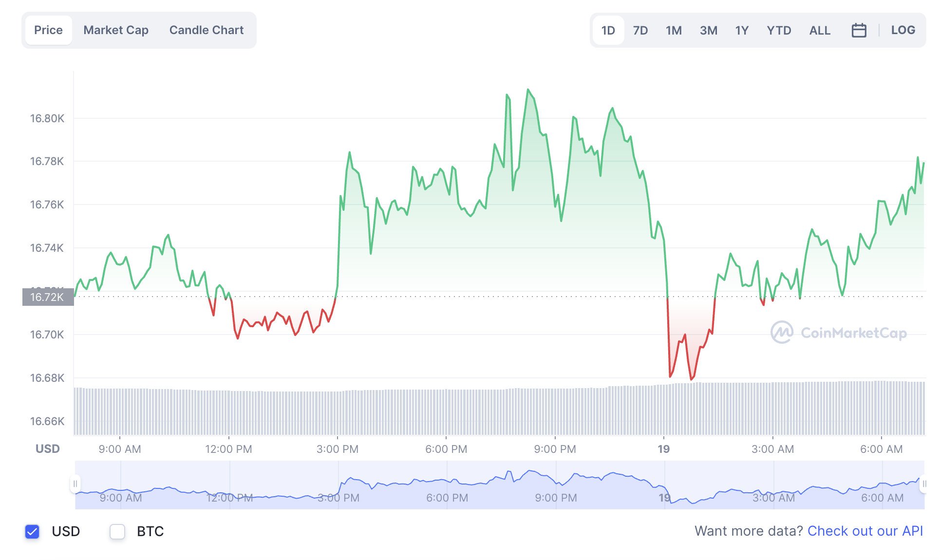Open the Check out our API link

pos(865,531)
